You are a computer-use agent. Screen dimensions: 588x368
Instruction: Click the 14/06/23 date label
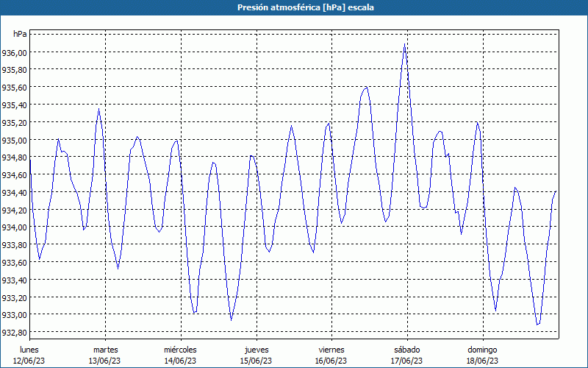pyautogui.click(x=180, y=361)
